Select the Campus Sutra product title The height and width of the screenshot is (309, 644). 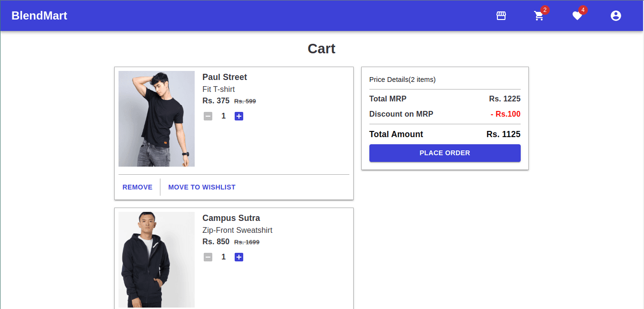pyautogui.click(x=231, y=218)
